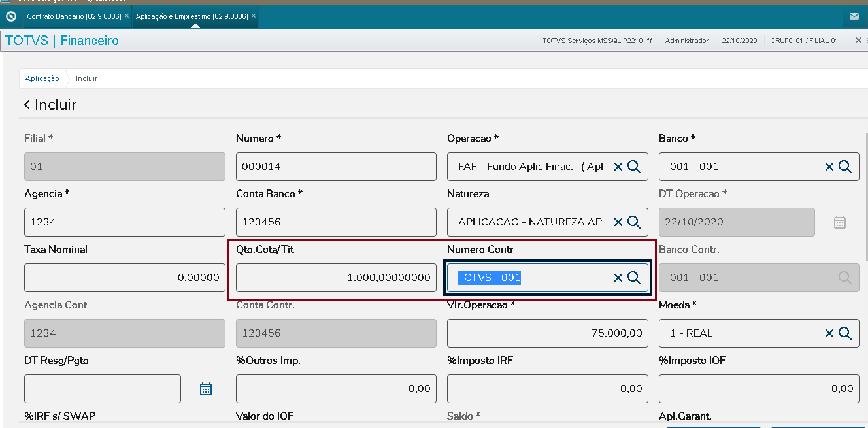Go back using the Incluir back arrow
This screenshot has width=868, height=428.
point(27,105)
